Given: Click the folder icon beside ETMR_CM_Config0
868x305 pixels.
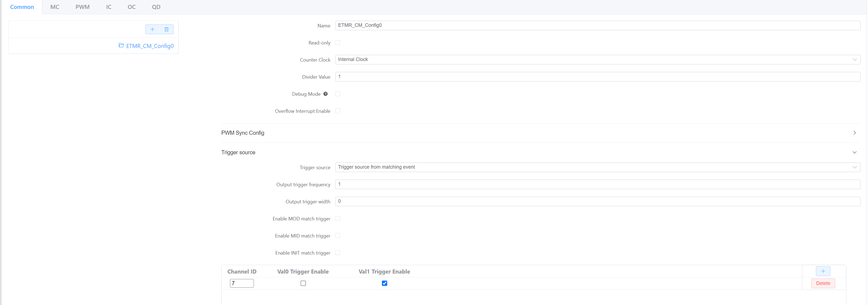Looking at the screenshot, I should pyautogui.click(x=121, y=46).
